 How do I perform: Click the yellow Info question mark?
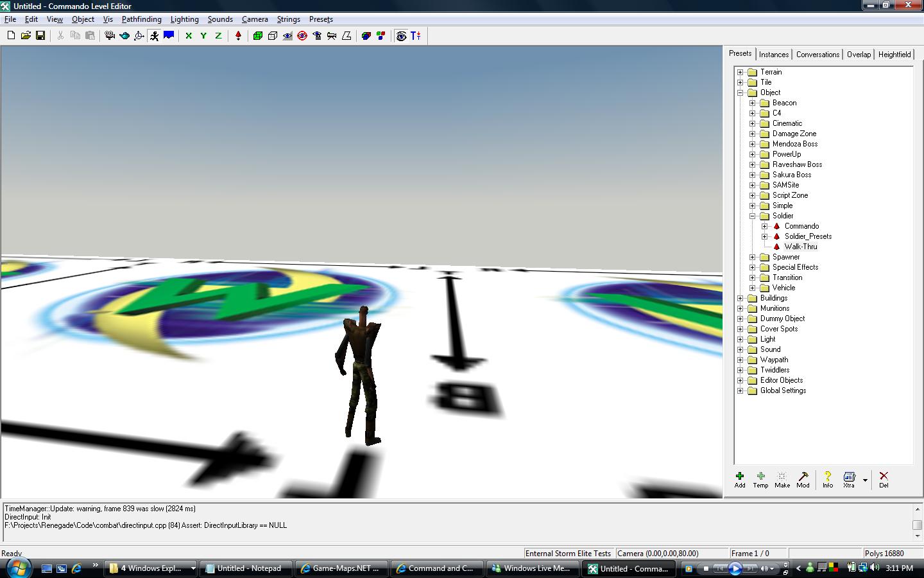coord(828,479)
